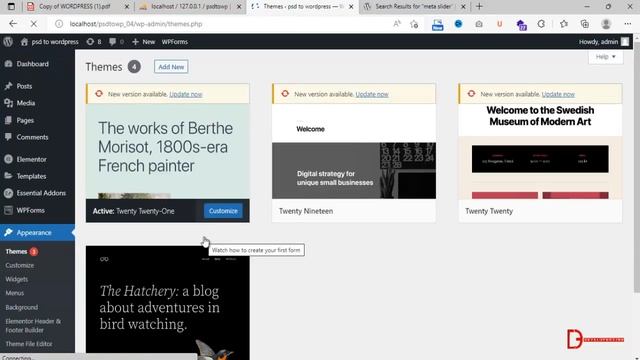Select the Twenty Twenty-One theme screenshot
Screen dimensions: 640x360
[x=167, y=151]
